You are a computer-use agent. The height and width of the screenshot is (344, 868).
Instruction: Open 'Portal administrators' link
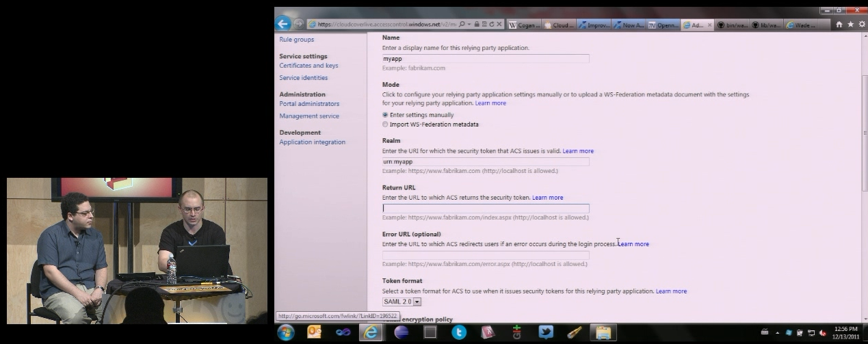(x=309, y=104)
